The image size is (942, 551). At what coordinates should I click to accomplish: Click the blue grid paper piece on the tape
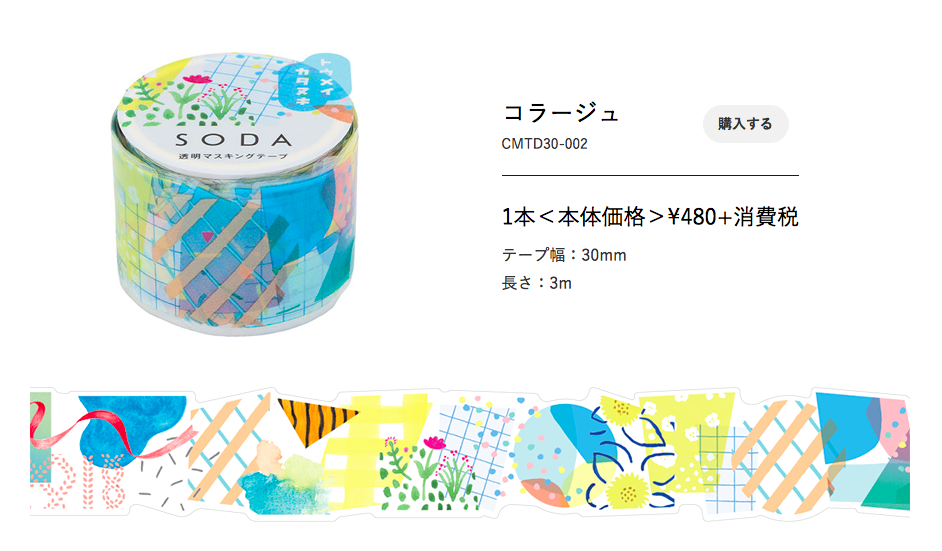click(x=476, y=443)
